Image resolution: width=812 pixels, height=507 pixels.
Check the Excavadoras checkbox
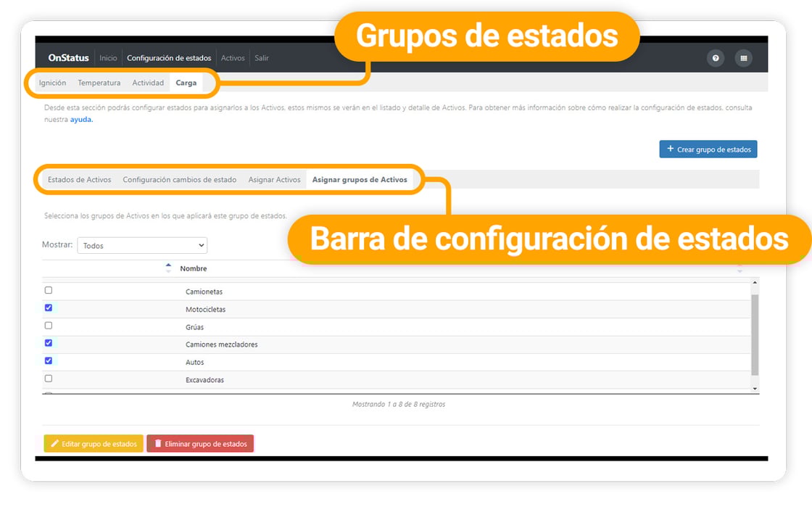tap(48, 379)
